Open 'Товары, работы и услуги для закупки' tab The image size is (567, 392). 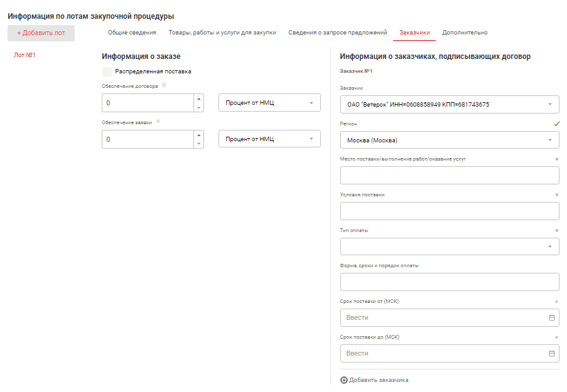tap(222, 33)
